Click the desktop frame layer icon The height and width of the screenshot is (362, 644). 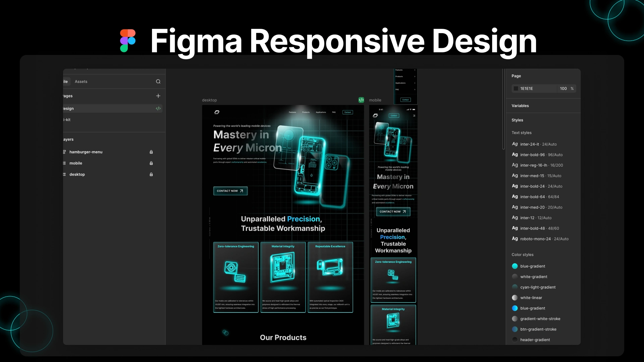pyautogui.click(x=64, y=174)
